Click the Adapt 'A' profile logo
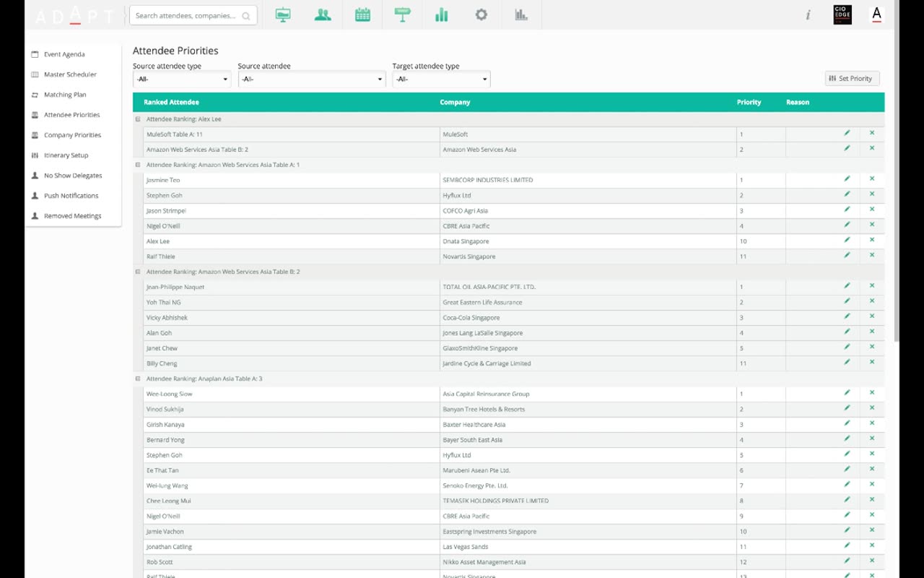The image size is (924, 578). tap(877, 14)
